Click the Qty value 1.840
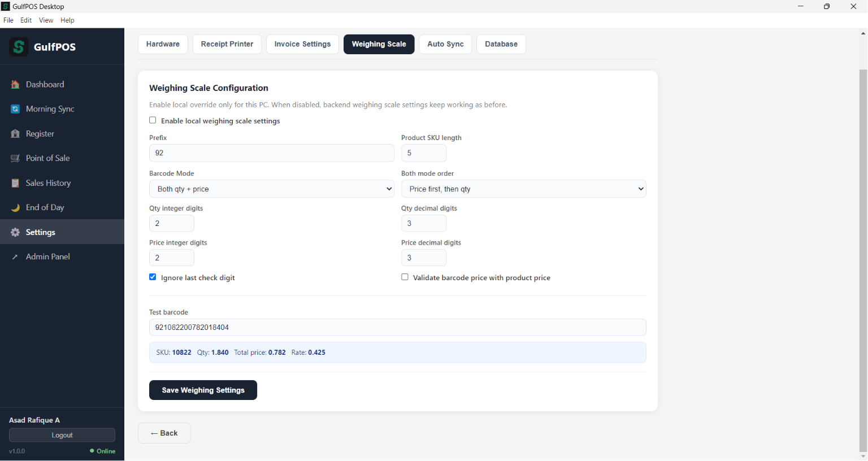This screenshot has height=461, width=868. pos(220,353)
